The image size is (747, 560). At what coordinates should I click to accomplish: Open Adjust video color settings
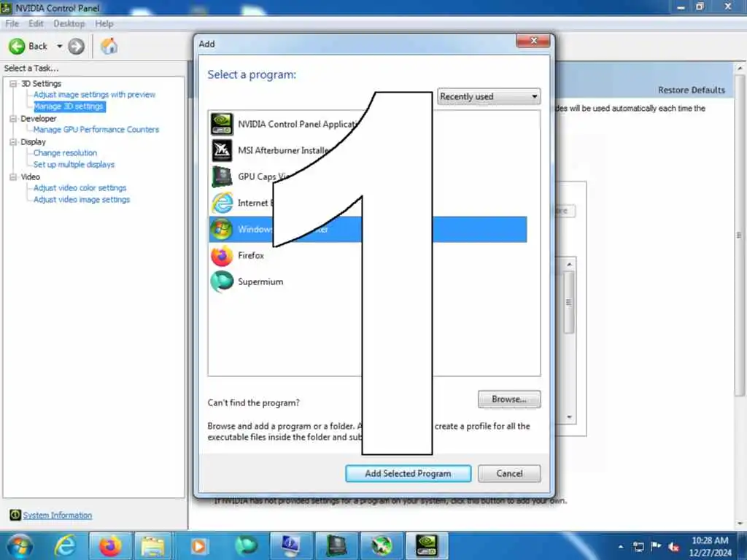click(80, 188)
